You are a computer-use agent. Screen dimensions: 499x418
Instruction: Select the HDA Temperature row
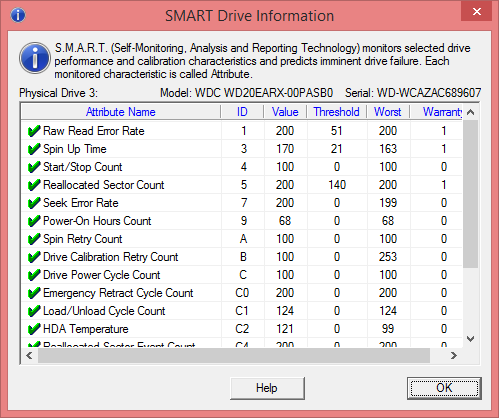coord(242,329)
